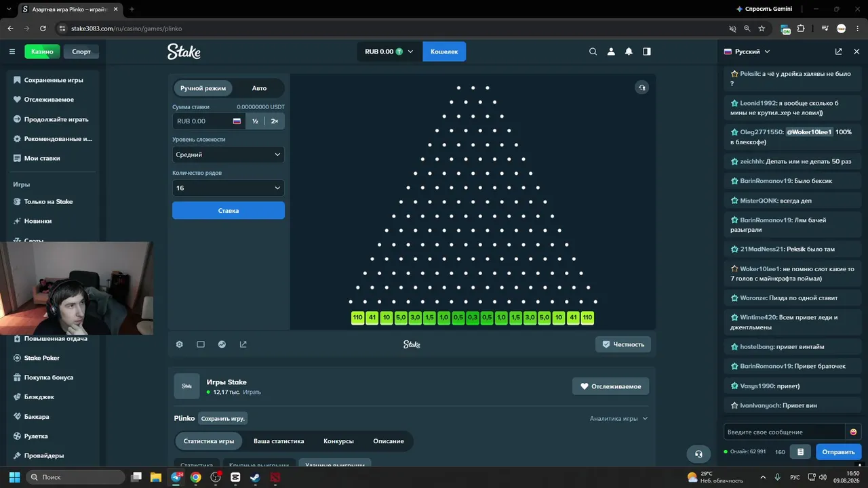This screenshot has width=868, height=488.
Task: Expand Аналитика игры section
Action: tap(618, 419)
